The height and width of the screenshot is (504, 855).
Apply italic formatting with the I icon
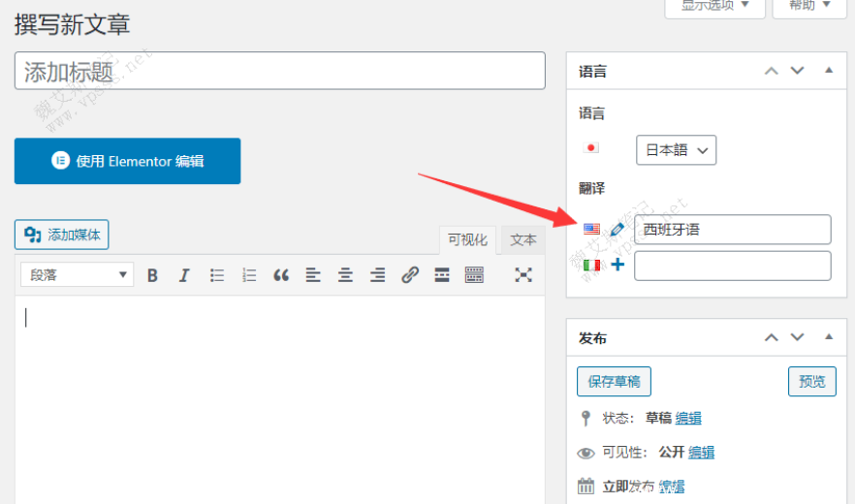[x=184, y=275]
